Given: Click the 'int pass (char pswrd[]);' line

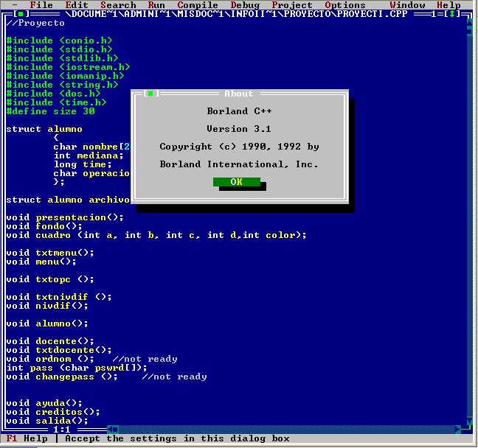Looking at the screenshot, I should [x=77, y=368].
